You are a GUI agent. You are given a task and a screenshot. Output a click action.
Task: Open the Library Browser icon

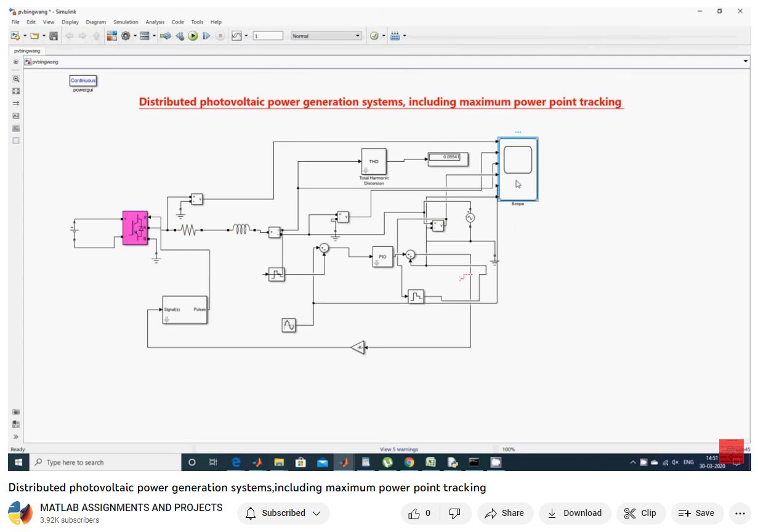(x=111, y=36)
